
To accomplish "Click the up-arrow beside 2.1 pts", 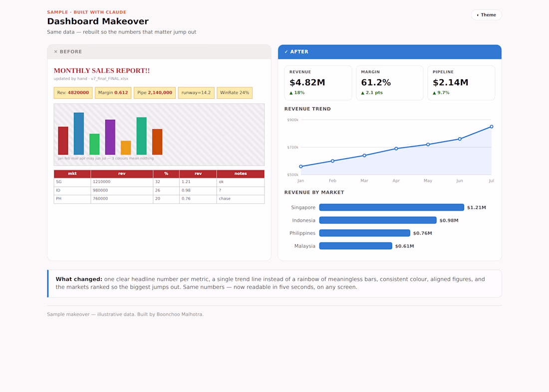I will (363, 93).
